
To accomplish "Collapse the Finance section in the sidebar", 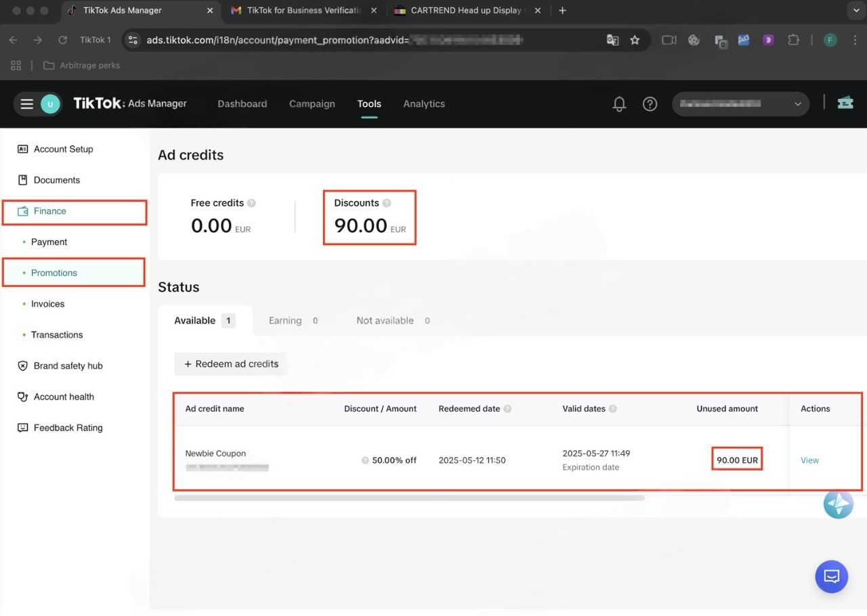I will [x=75, y=211].
